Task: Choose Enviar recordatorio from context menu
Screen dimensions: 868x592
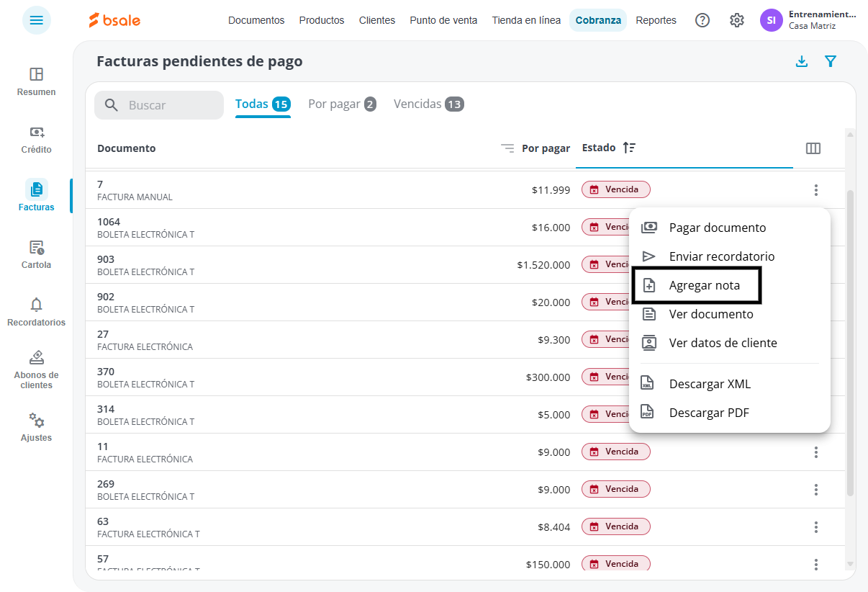Action: pyautogui.click(x=730, y=256)
